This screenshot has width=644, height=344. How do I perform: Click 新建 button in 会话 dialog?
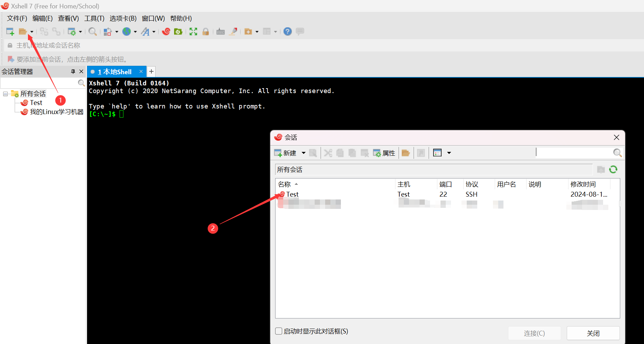(285, 153)
